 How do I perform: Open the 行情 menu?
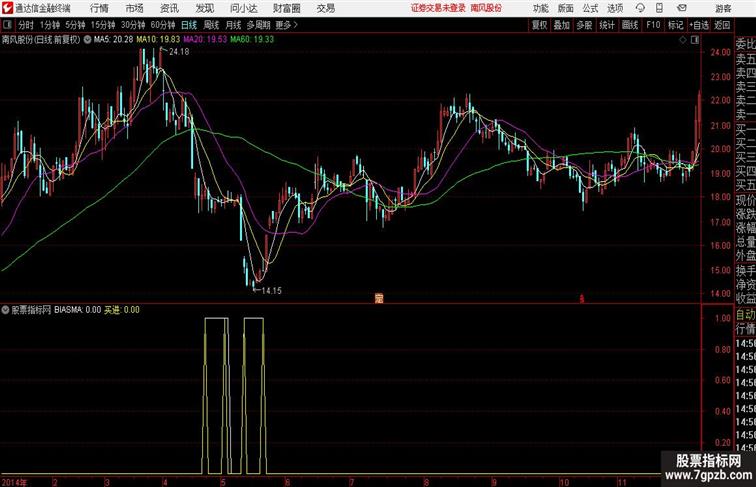tap(99, 8)
